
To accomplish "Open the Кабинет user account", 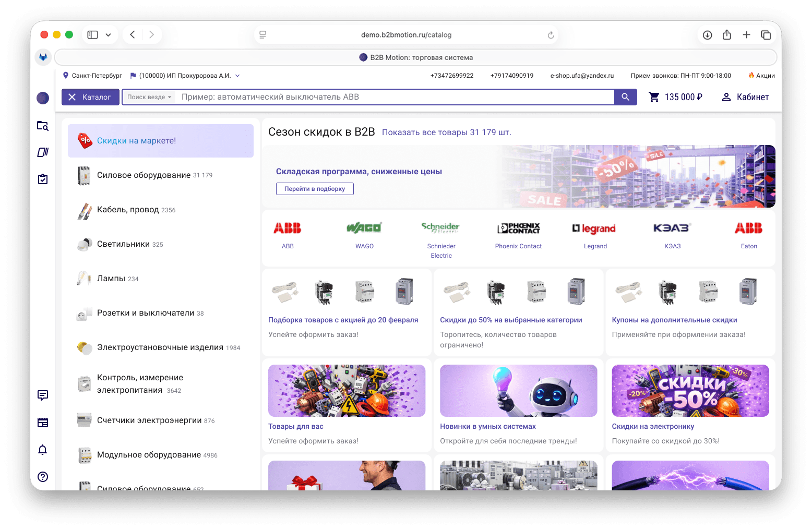I will tap(745, 97).
